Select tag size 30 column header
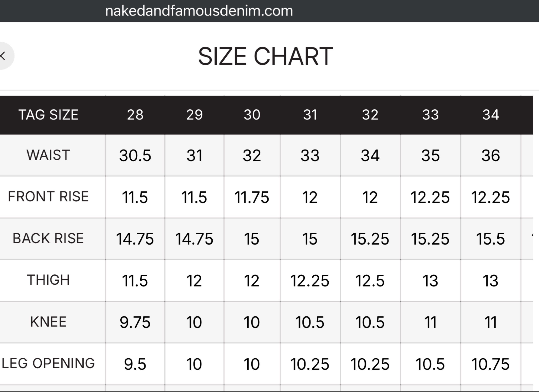The width and height of the screenshot is (539, 392). (252, 115)
